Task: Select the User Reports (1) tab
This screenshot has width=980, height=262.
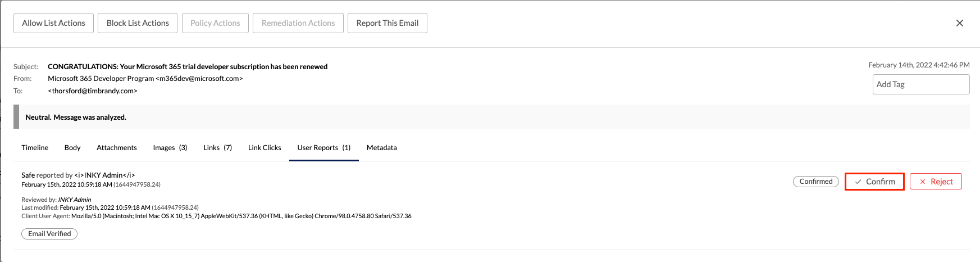Action: point(324,148)
